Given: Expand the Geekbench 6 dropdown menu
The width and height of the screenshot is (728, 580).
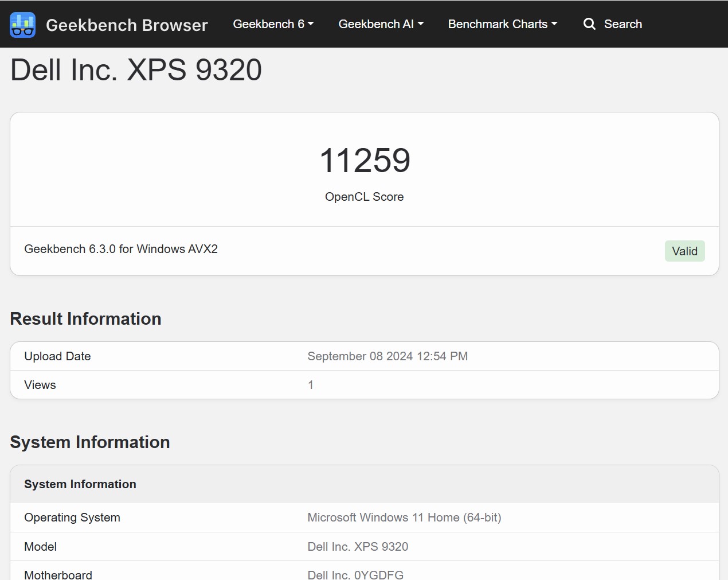Looking at the screenshot, I should 273,24.
